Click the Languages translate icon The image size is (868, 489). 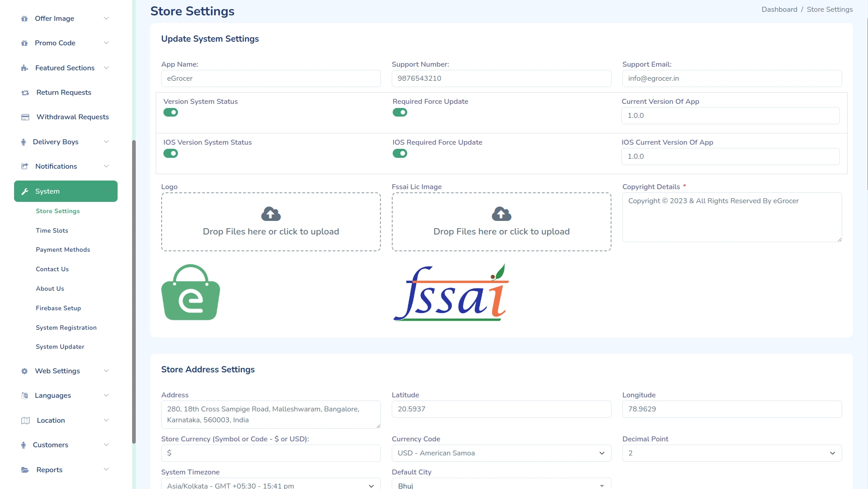(x=25, y=396)
